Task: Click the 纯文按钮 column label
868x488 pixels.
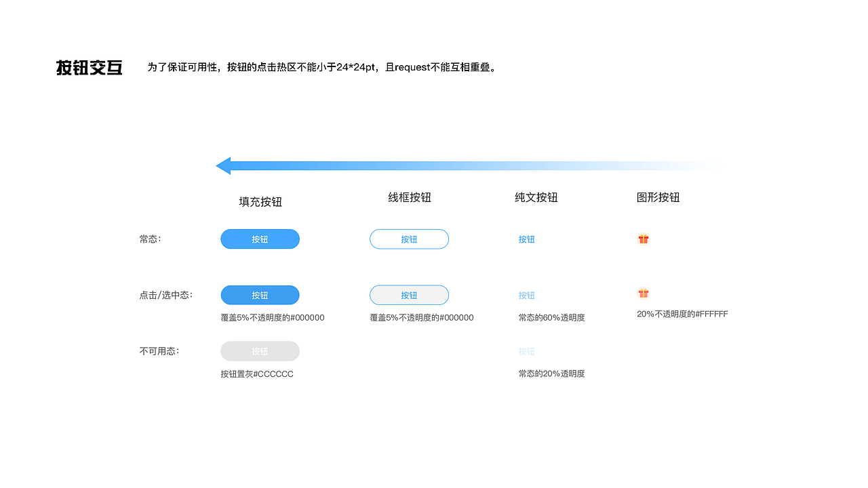Action: tap(536, 197)
